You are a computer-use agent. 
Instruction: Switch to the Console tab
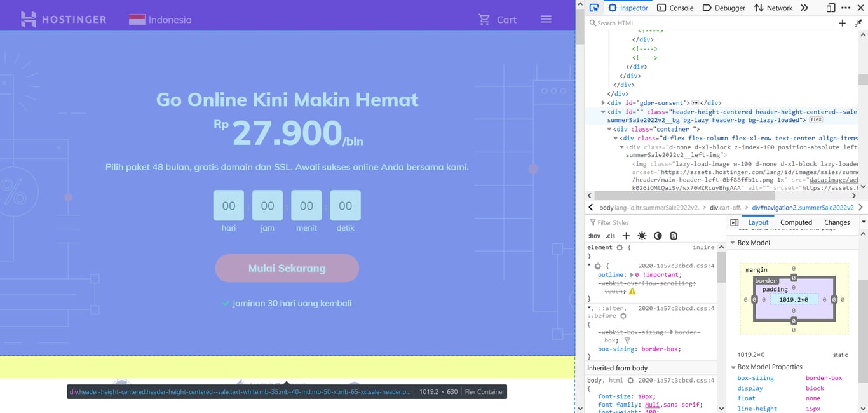(x=675, y=8)
